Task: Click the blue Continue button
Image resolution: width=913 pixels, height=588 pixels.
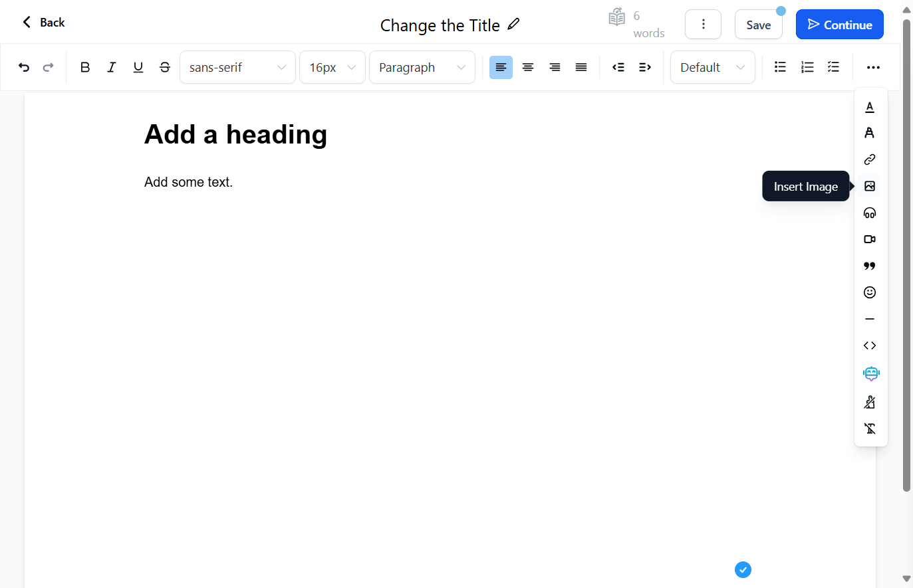Action: click(x=840, y=25)
